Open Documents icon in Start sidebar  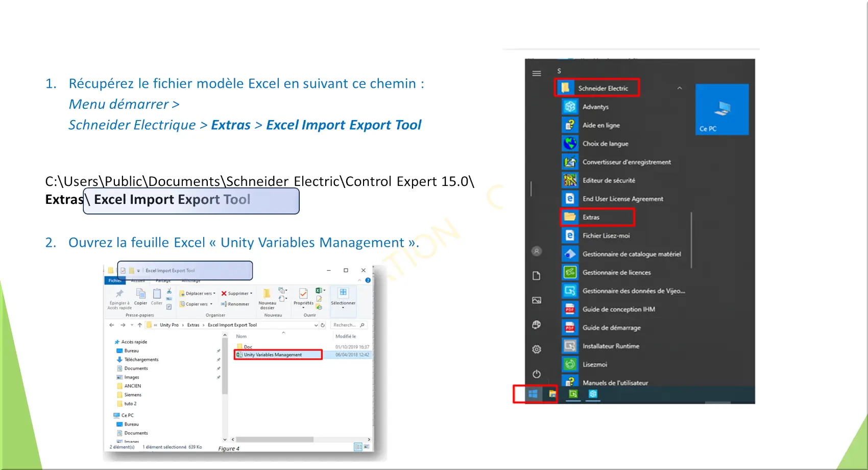pyautogui.click(x=537, y=276)
